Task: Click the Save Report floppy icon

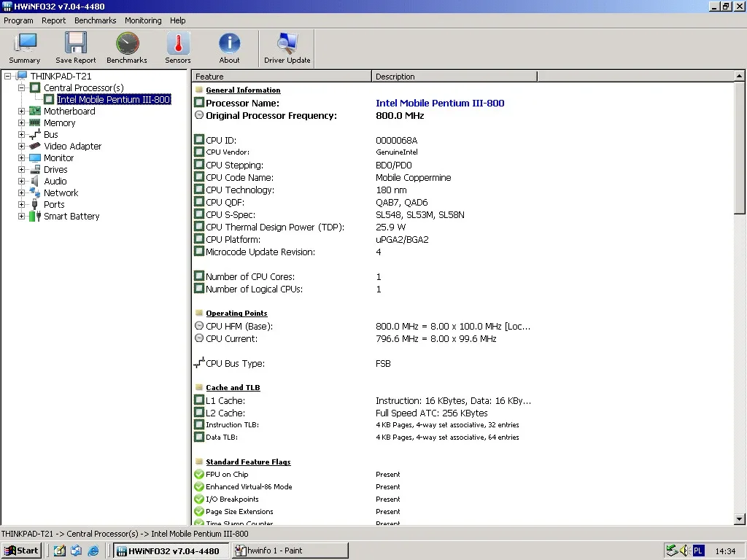Action: point(76,43)
